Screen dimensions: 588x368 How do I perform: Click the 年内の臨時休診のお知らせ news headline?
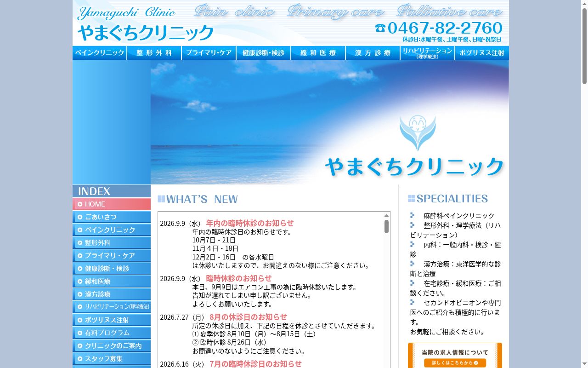[250, 223]
